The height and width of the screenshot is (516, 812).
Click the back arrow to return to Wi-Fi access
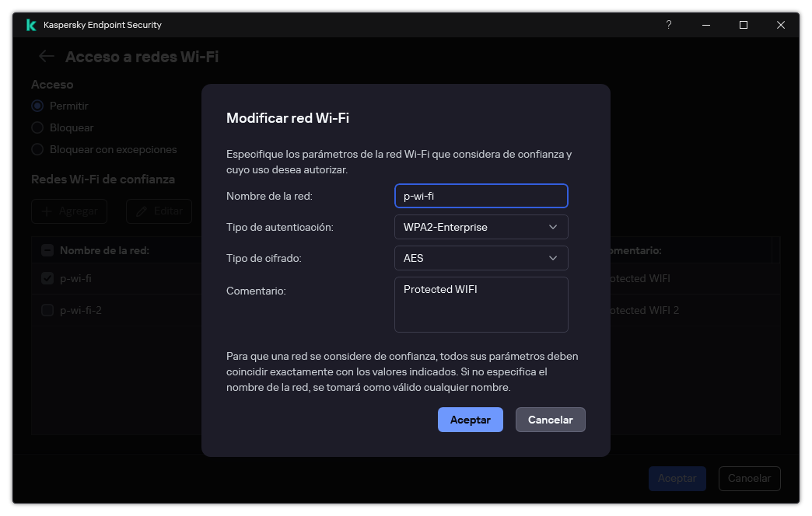(46, 56)
